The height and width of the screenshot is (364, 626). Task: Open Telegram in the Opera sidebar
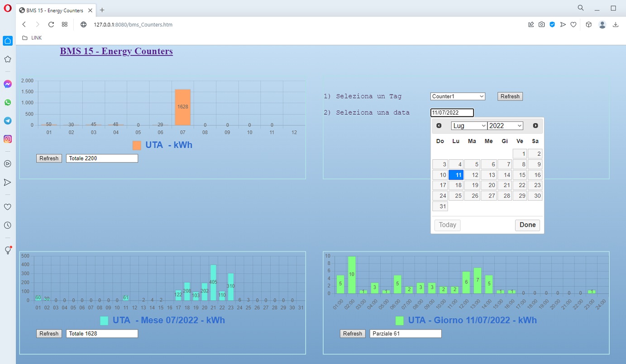pos(8,121)
